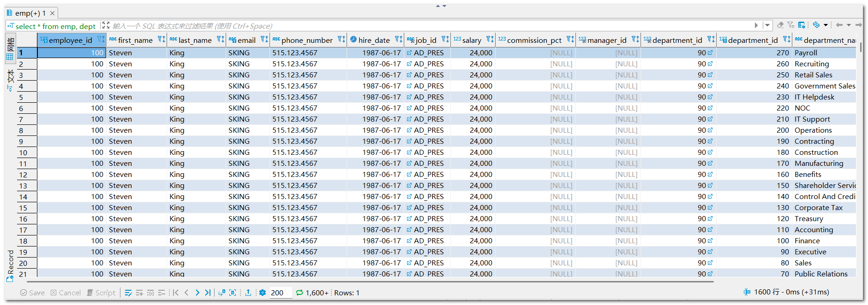Click commission_pct column filter sort icon
The height and width of the screenshot is (305, 868).
[x=570, y=40]
